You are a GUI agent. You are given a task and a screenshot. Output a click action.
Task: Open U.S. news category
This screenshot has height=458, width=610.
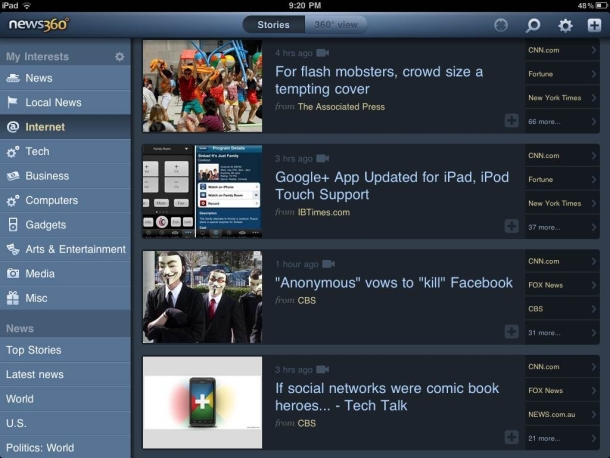(x=65, y=423)
